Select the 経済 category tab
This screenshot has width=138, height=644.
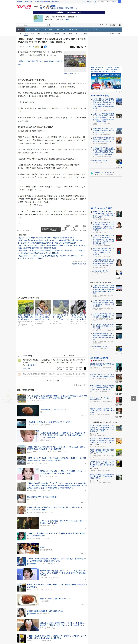pyautogui.click(x=39, y=33)
